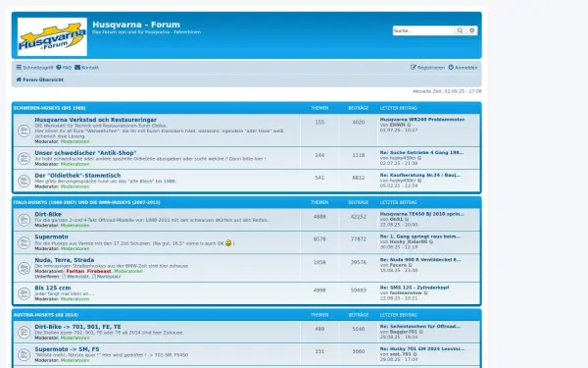Click the search magnifier button
Viewport: 588px width, 368px height.
coord(460,30)
